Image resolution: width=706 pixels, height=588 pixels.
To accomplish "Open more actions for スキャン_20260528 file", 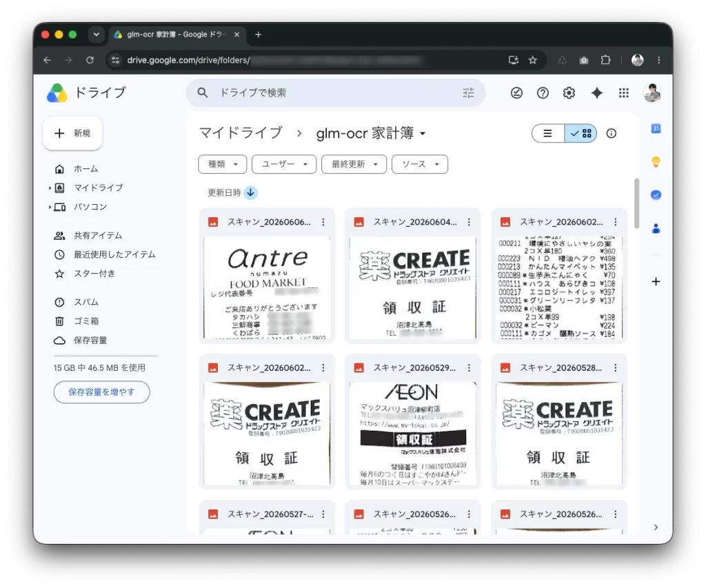I will (x=616, y=368).
